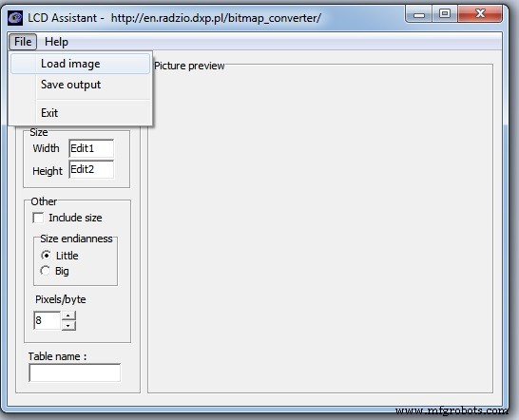519x420 pixels.
Task: Click the LCD Assistant title bar icon
Action: coord(15,18)
